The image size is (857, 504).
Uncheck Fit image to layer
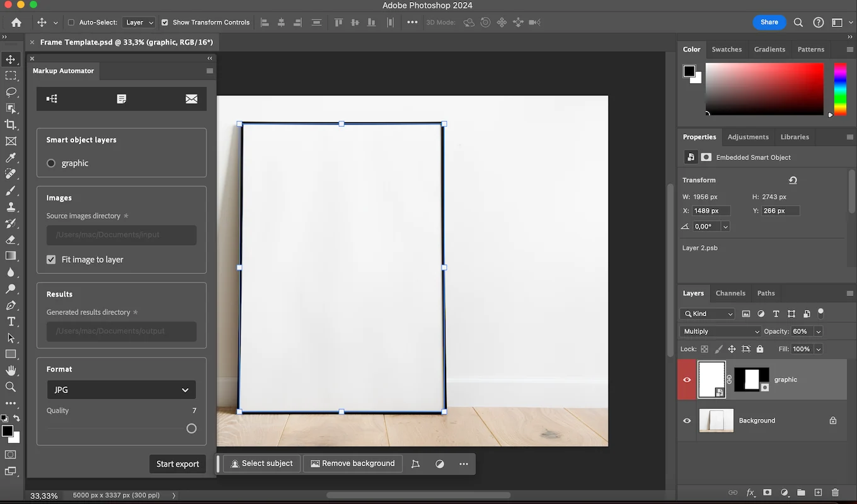click(51, 260)
